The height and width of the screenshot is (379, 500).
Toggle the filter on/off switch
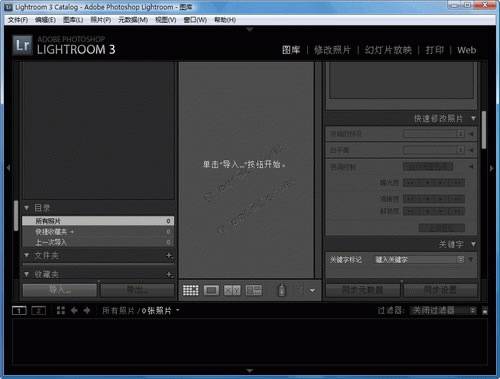pos(485,311)
